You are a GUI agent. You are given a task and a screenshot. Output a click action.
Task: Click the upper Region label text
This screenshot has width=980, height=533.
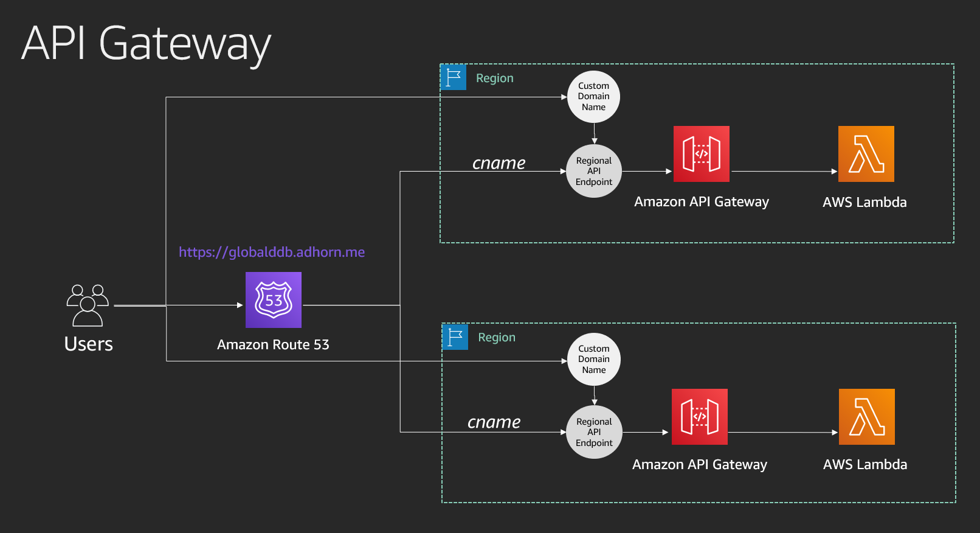point(495,78)
